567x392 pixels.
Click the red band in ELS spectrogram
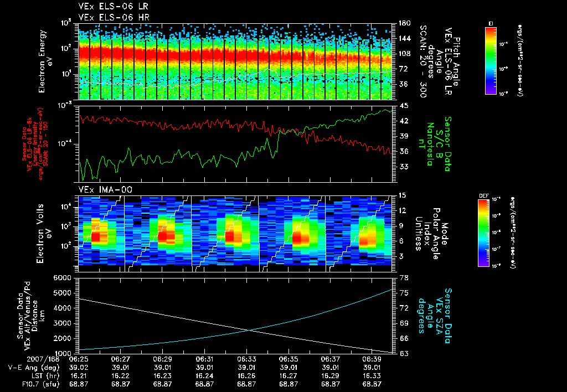235,54
